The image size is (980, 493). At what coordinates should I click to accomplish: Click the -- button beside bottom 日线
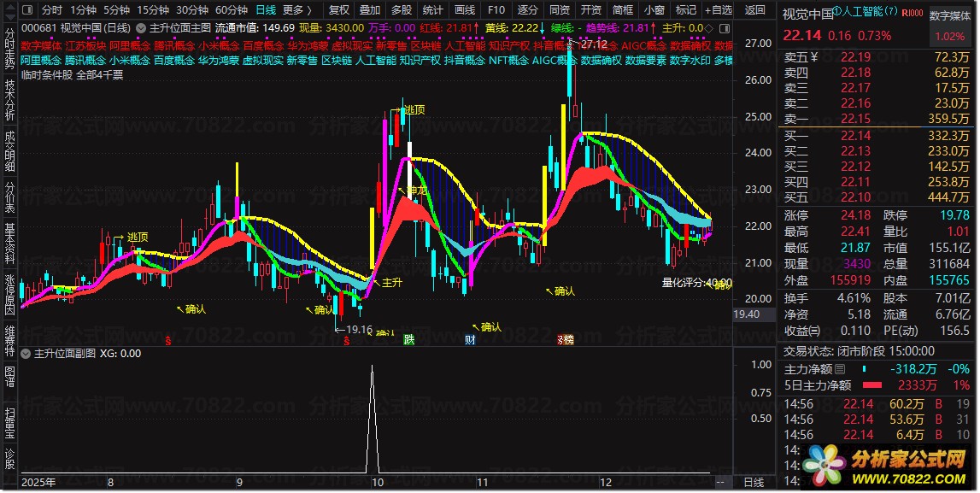(720, 483)
